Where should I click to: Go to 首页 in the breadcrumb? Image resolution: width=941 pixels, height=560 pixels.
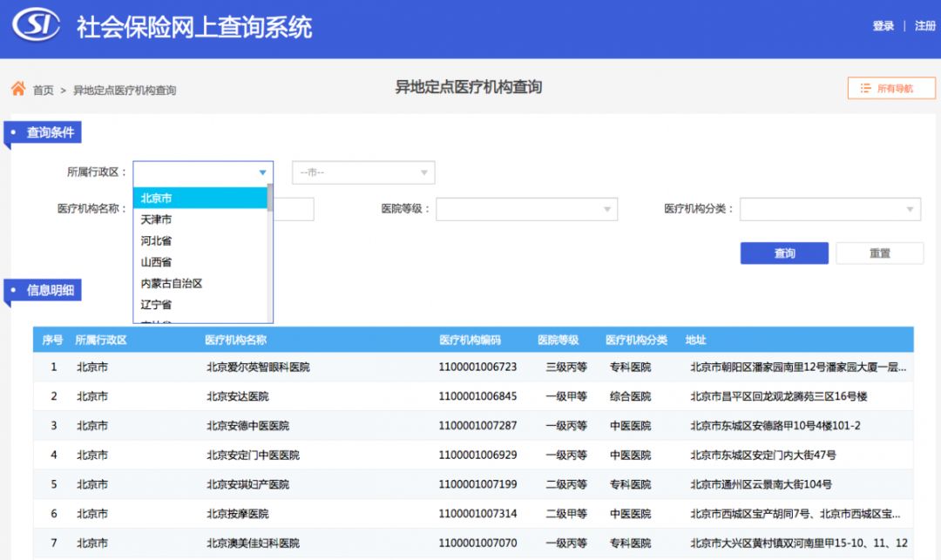[44, 90]
